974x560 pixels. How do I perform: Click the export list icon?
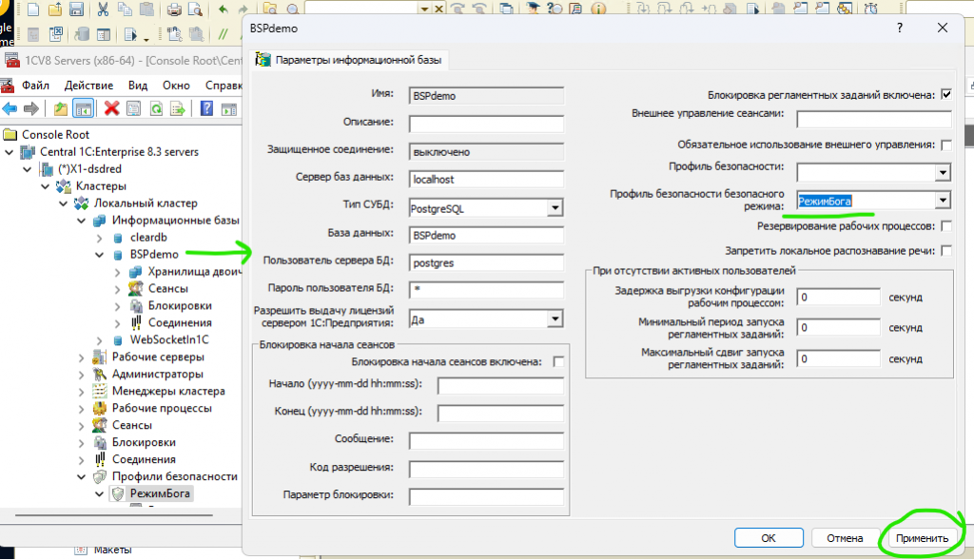click(x=178, y=109)
